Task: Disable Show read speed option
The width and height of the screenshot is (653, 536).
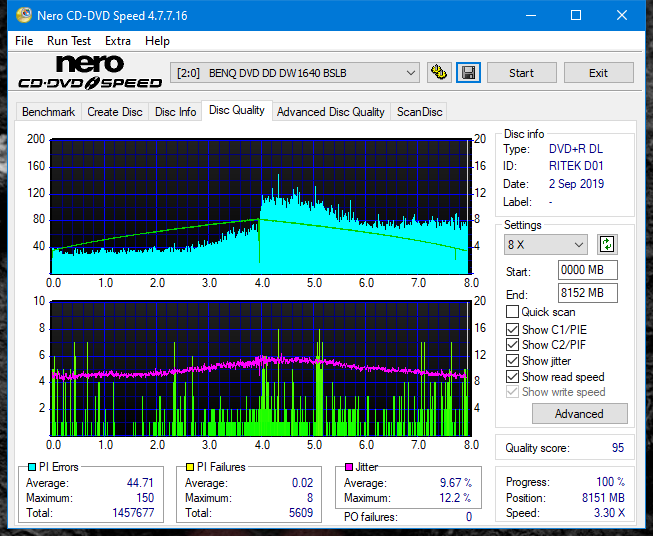Action: [x=512, y=376]
